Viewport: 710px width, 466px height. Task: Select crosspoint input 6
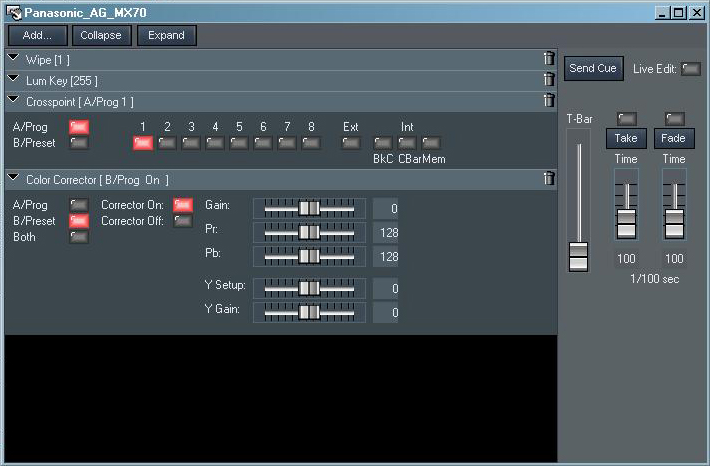click(263, 143)
